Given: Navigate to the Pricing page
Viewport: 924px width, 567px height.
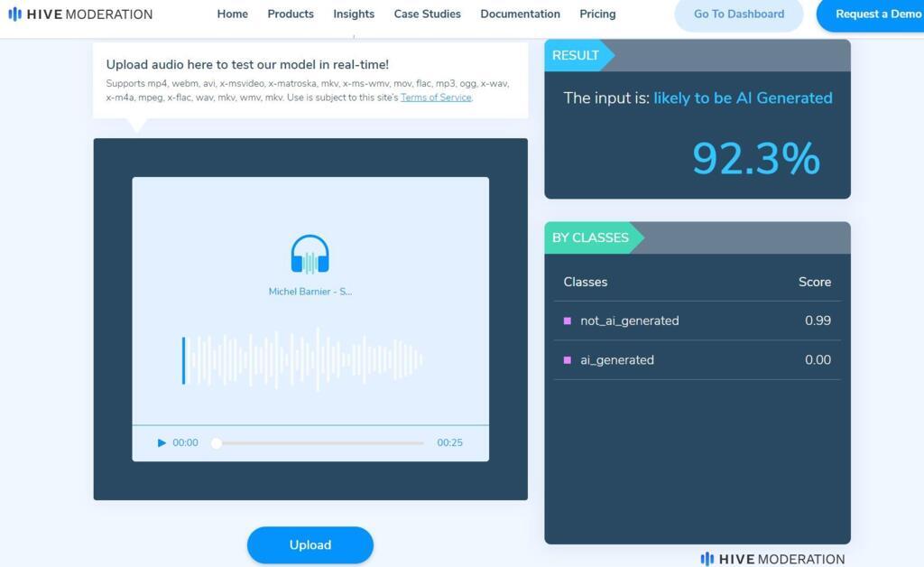Looking at the screenshot, I should coord(597,14).
